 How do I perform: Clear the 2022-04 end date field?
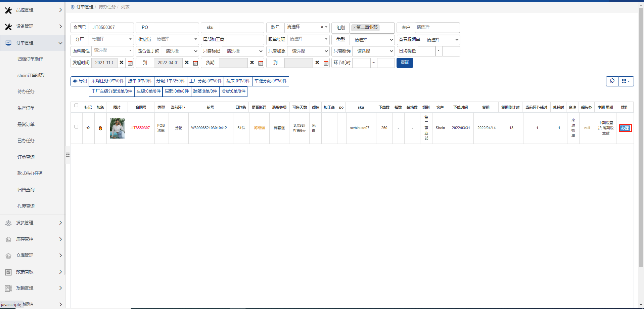point(187,63)
